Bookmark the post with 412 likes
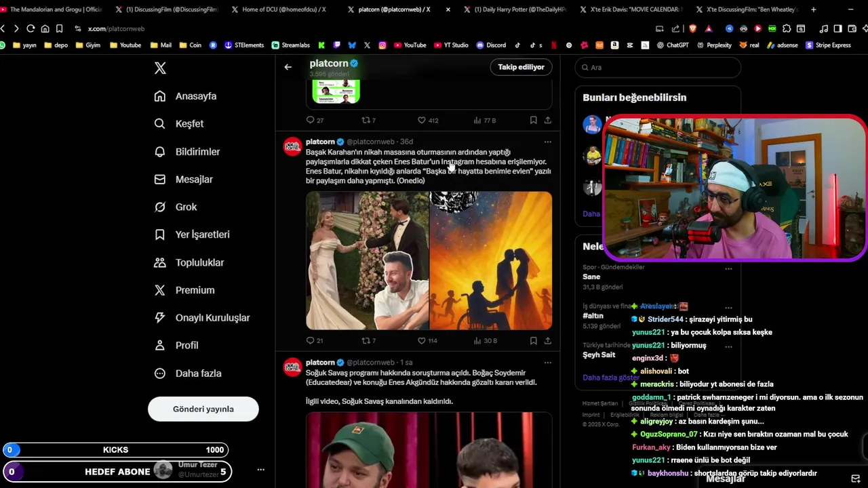The image size is (868, 488). coord(533,120)
